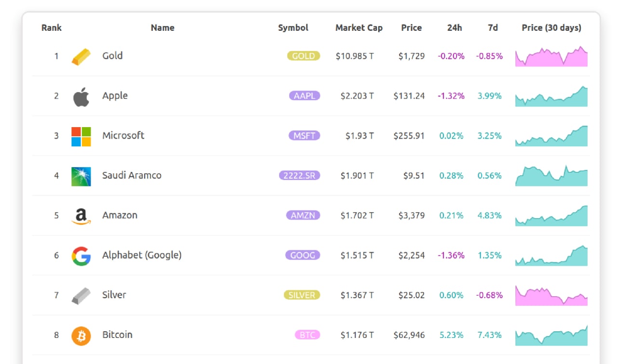Open Saudi Aramco's 30-day price chart
Screen dimensions: 617x364
click(551, 176)
